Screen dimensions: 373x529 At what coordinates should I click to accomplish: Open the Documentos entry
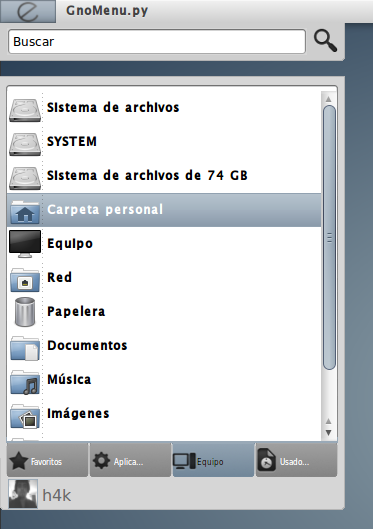point(87,345)
